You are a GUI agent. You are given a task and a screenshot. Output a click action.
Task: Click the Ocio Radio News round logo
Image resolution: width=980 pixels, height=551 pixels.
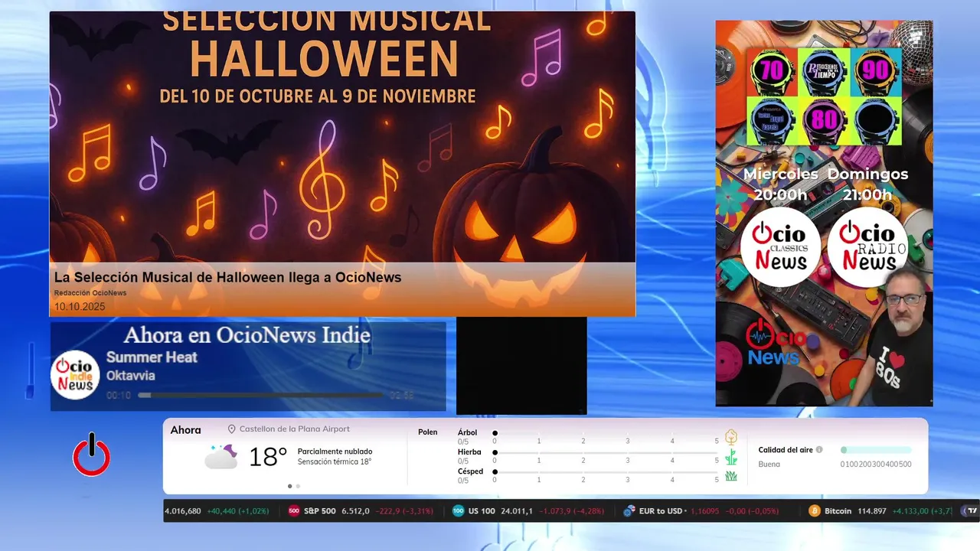click(x=867, y=246)
